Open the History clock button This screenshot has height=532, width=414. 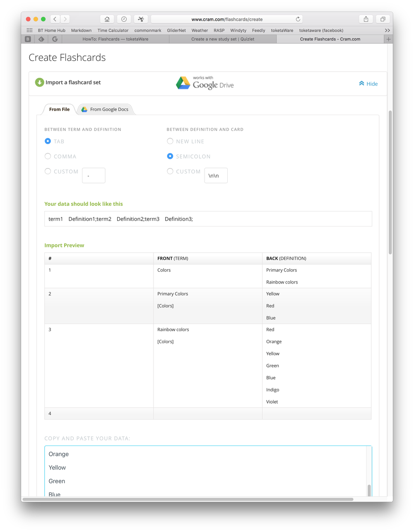pos(124,19)
